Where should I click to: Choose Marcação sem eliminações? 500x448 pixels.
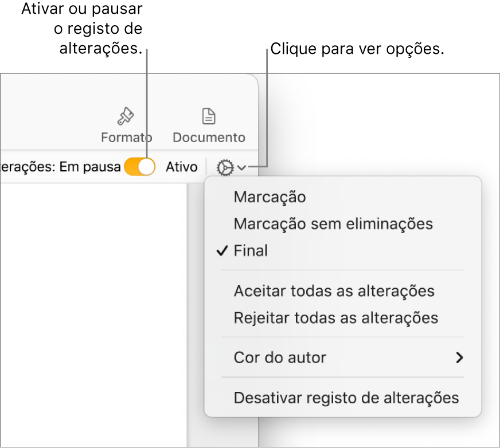333,224
